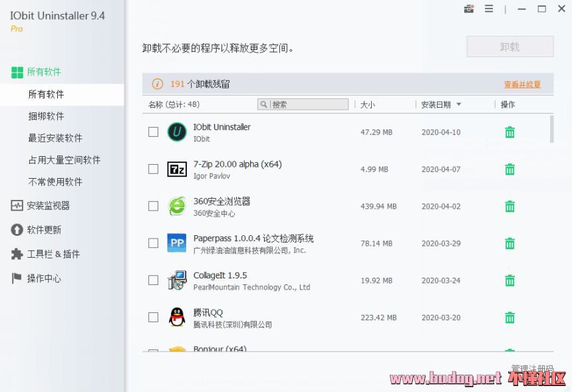Open 工具栏 & 插件 section
Viewport: 572px width, 392px height.
click(x=53, y=254)
